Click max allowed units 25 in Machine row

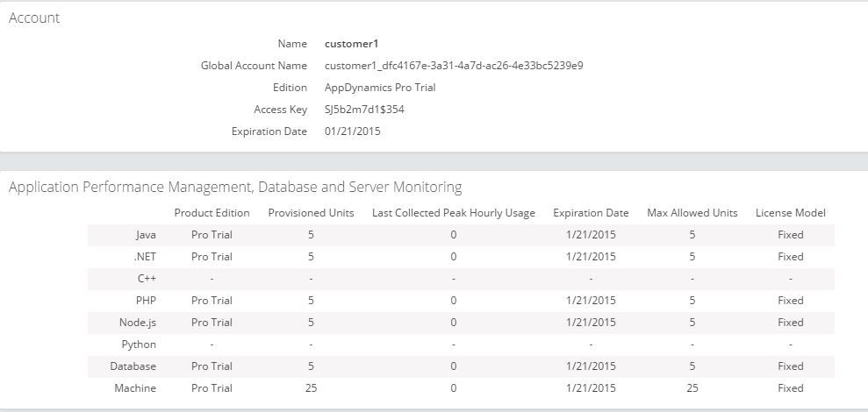692,388
